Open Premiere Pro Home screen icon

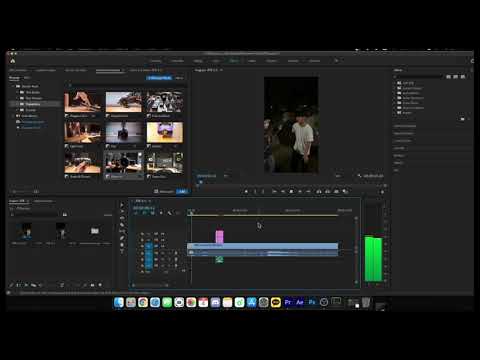point(13,61)
